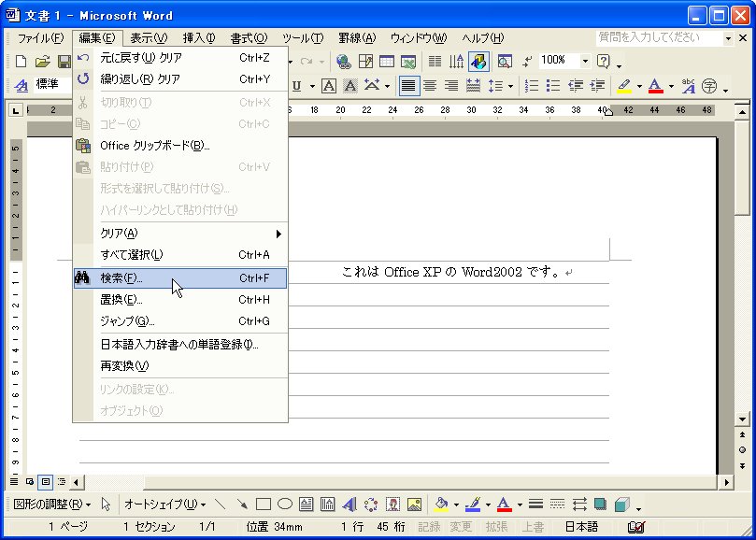This screenshot has height=540, width=756.
Task: Open the Line Spacing dropdown arrow
Action: point(510,87)
